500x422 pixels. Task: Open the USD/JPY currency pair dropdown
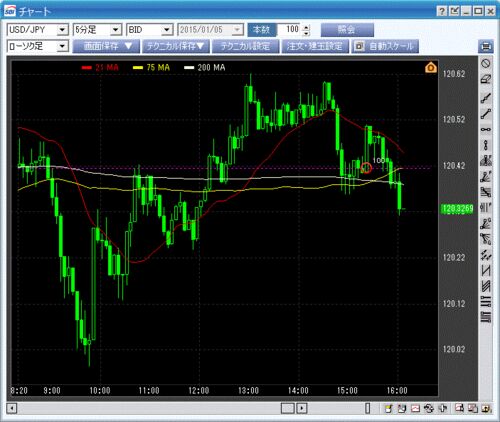coord(38,30)
